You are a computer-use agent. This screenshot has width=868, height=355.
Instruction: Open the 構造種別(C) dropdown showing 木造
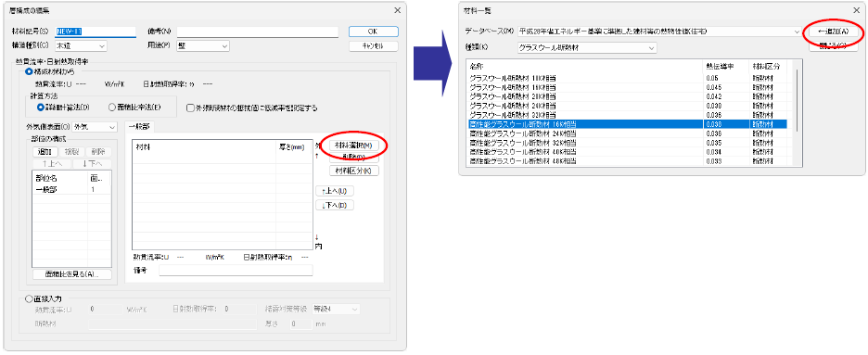(81, 46)
